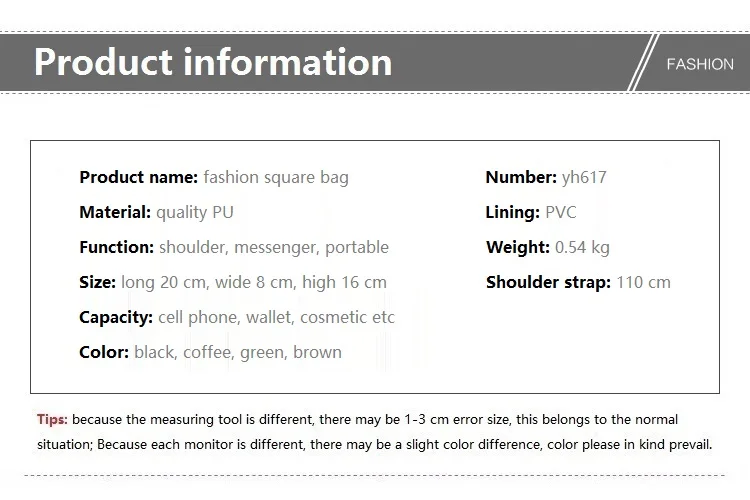Click 'black, coffee, green, brown' text
The height and width of the screenshot is (500, 750).
[x=238, y=353]
